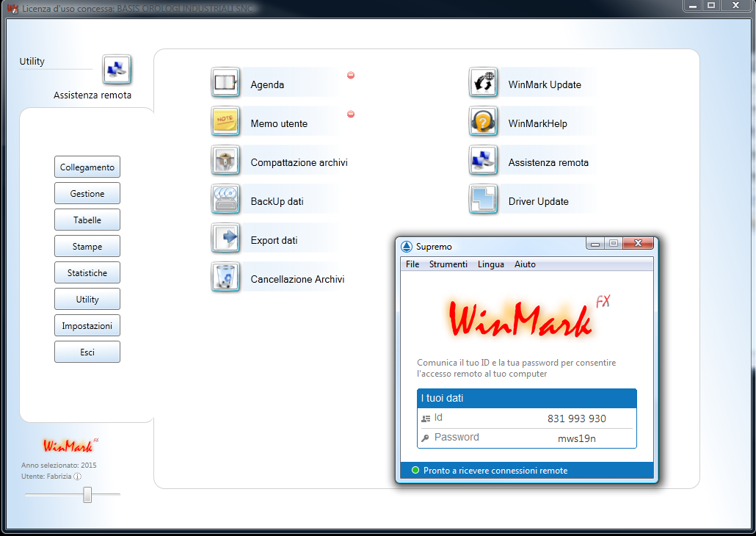Choose Compattazione archivi text
The image size is (756, 536).
point(299,162)
